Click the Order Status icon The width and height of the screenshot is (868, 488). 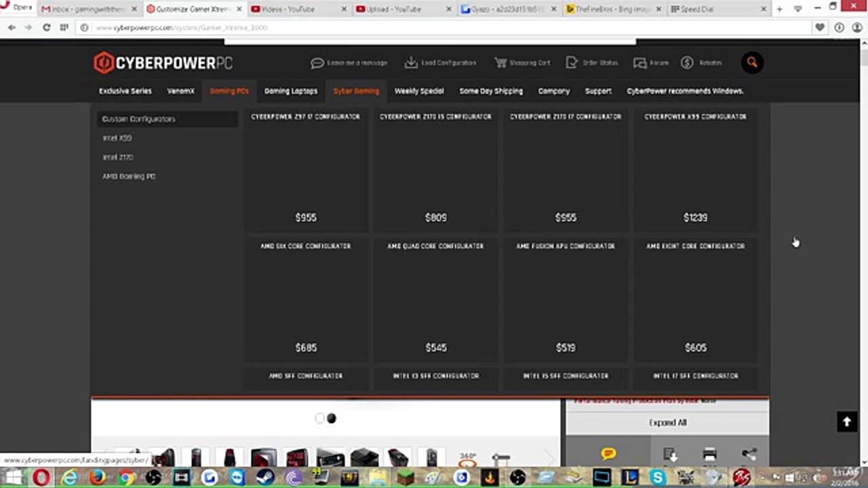point(572,63)
